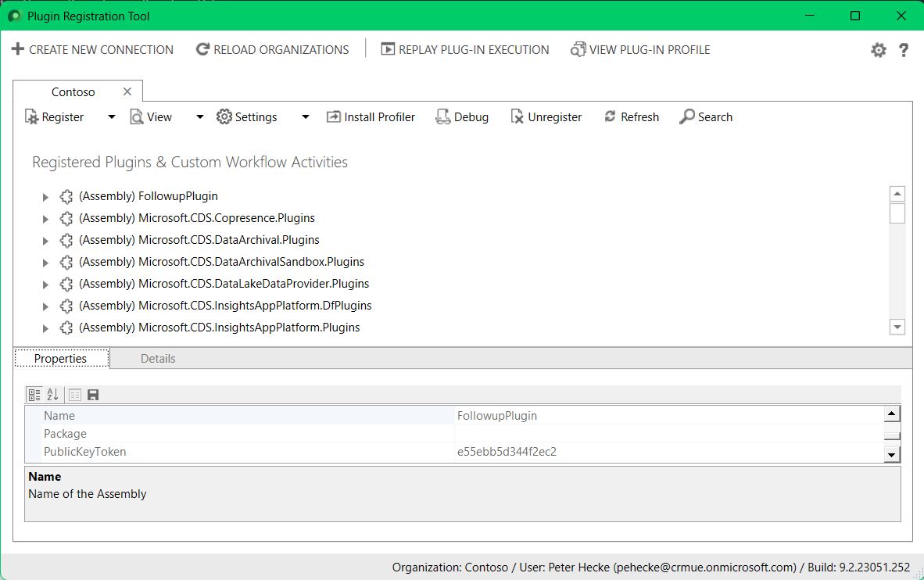Viewport: 924px width, 580px height.
Task: Click CREATE NEW CONNECTION
Action: (x=91, y=49)
